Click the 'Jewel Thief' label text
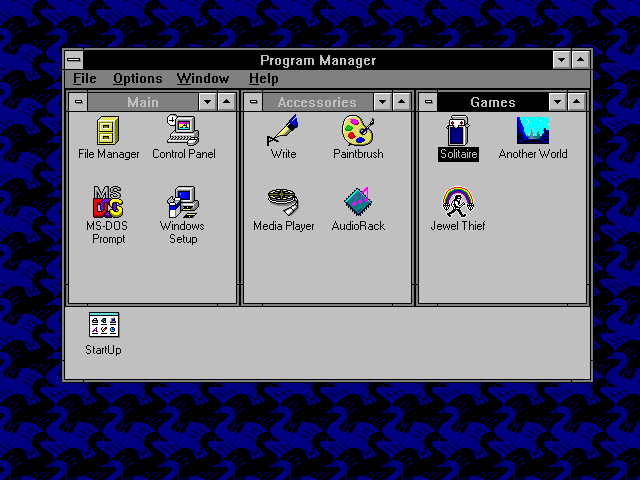The image size is (640, 480). pyautogui.click(x=458, y=226)
